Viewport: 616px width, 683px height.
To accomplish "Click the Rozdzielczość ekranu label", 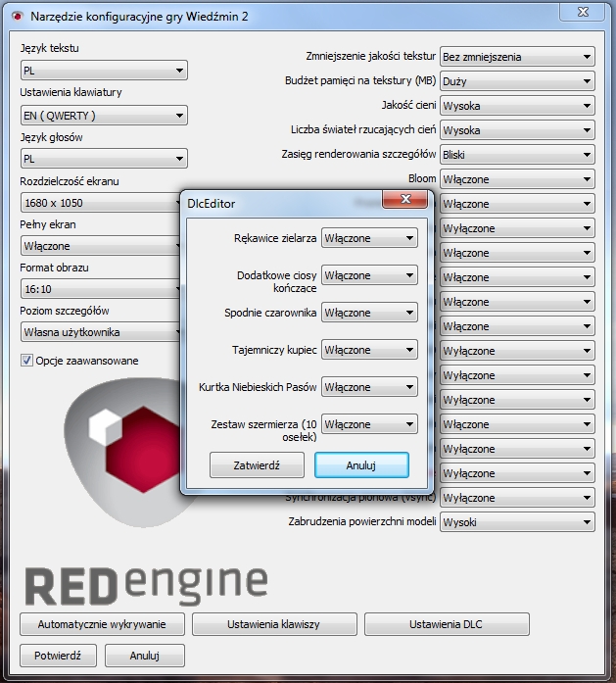I will [x=70, y=181].
